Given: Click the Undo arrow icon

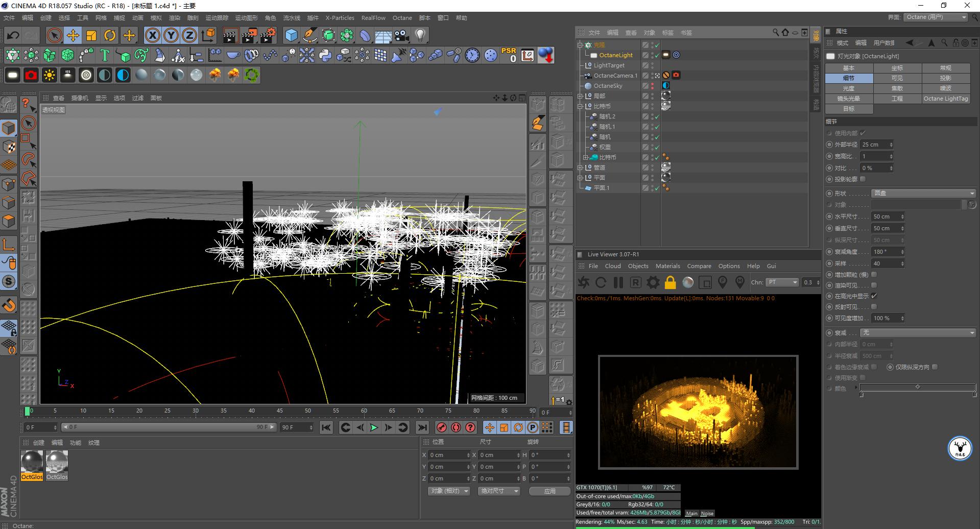Looking at the screenshot, I should tap(13, 35).
